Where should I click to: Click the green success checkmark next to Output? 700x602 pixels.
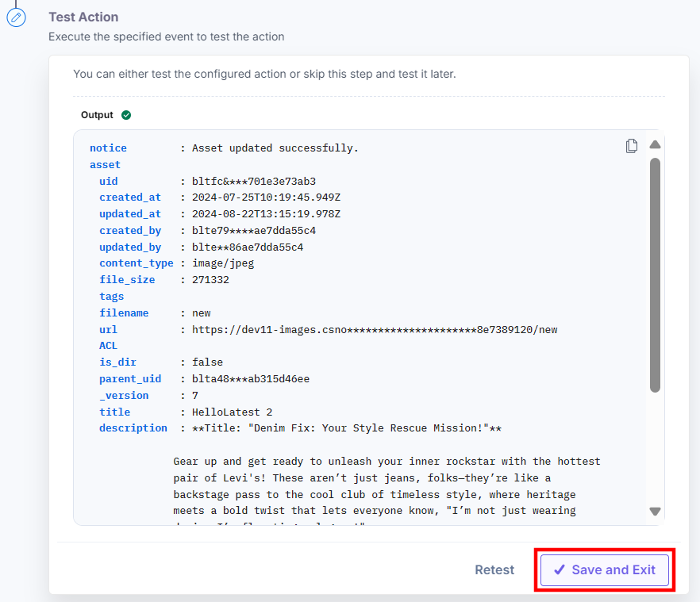click(x=126, y=115)
